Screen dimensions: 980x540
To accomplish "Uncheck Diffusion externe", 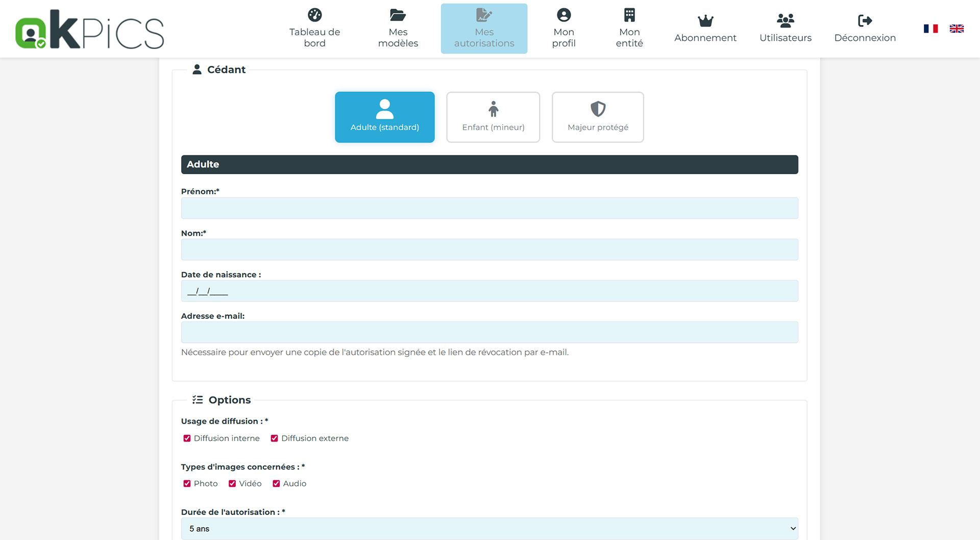I will (x=274, y=438).
